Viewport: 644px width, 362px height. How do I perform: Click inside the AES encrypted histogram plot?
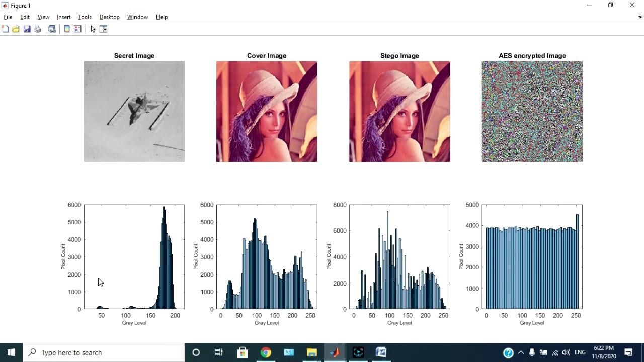532,256
